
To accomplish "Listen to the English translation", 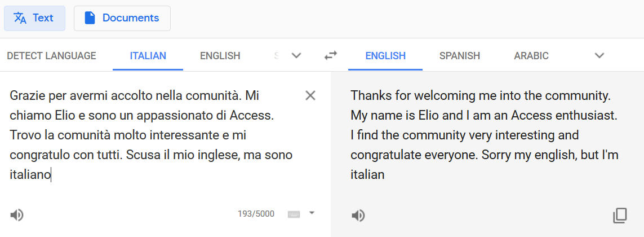I will [x=358, y=215].
